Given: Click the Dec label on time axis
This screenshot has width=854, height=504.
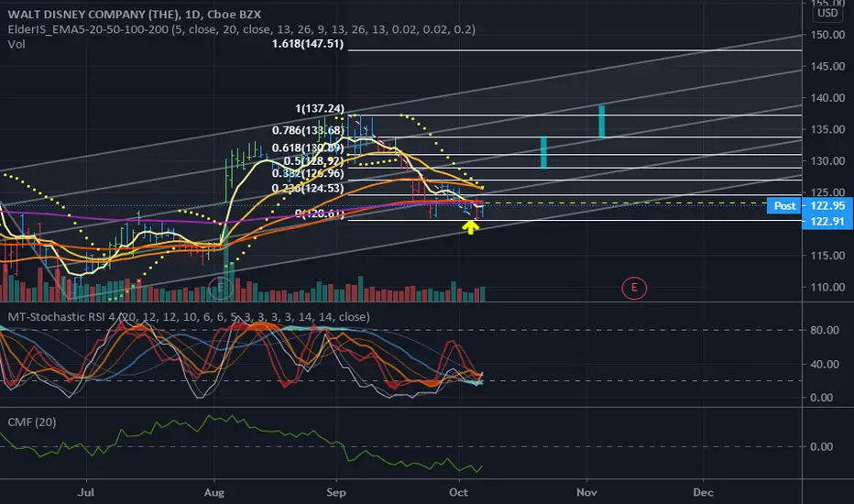Looking at the screenshot, I should (x=703, y=492).
